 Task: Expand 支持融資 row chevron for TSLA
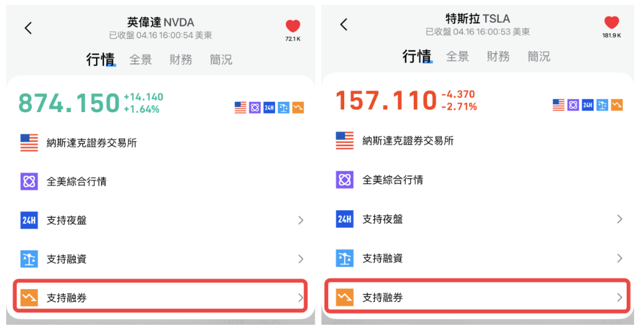(619, 258)
